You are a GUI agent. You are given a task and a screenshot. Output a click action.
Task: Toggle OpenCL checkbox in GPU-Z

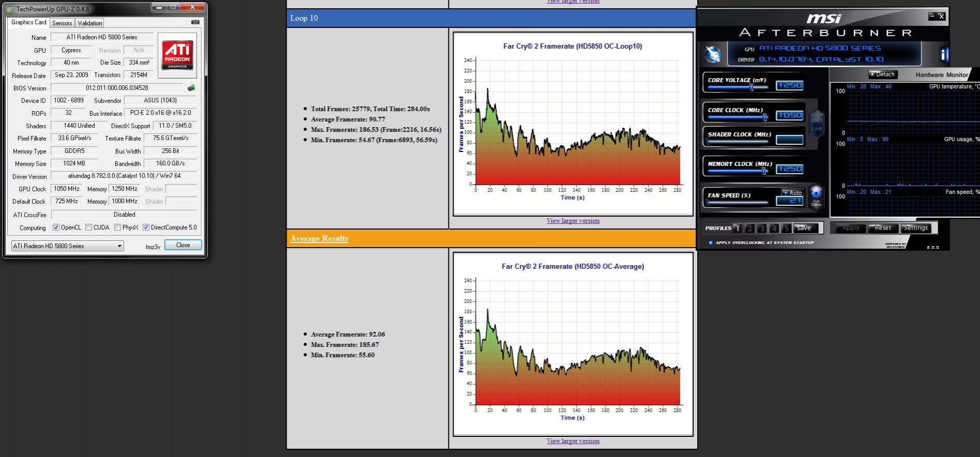click(56, 227)
